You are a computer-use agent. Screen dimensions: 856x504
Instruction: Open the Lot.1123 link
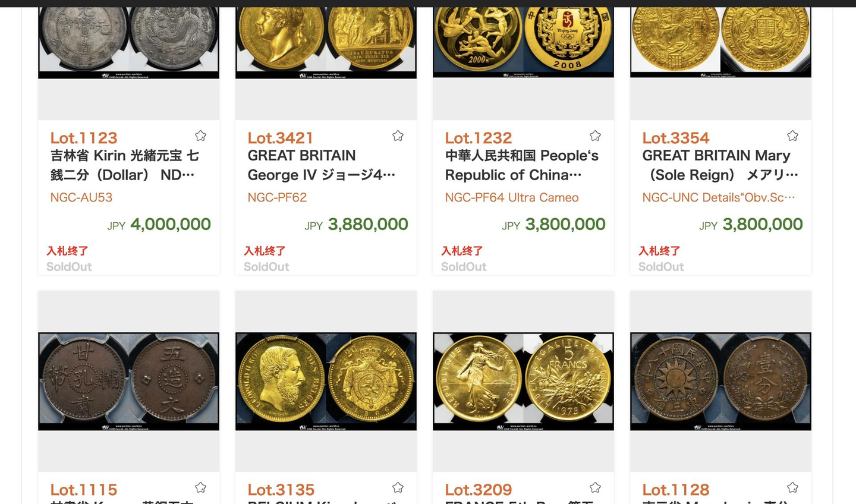tap(84, 138)
